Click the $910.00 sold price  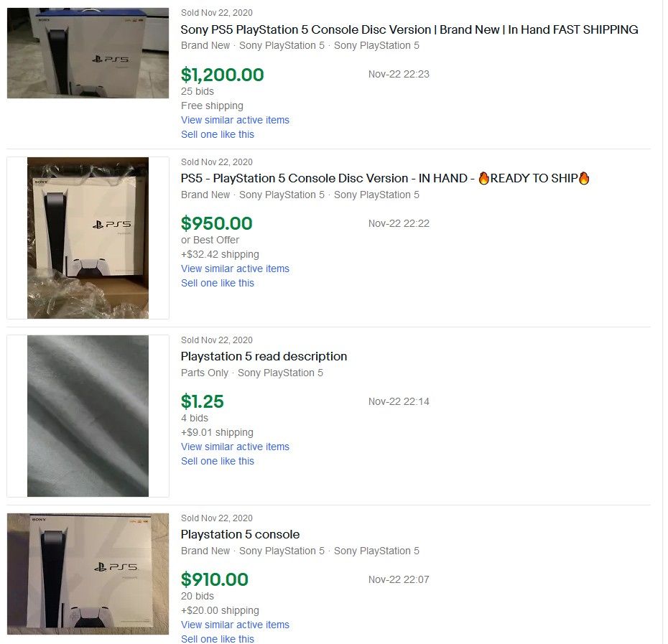[214, 579]
